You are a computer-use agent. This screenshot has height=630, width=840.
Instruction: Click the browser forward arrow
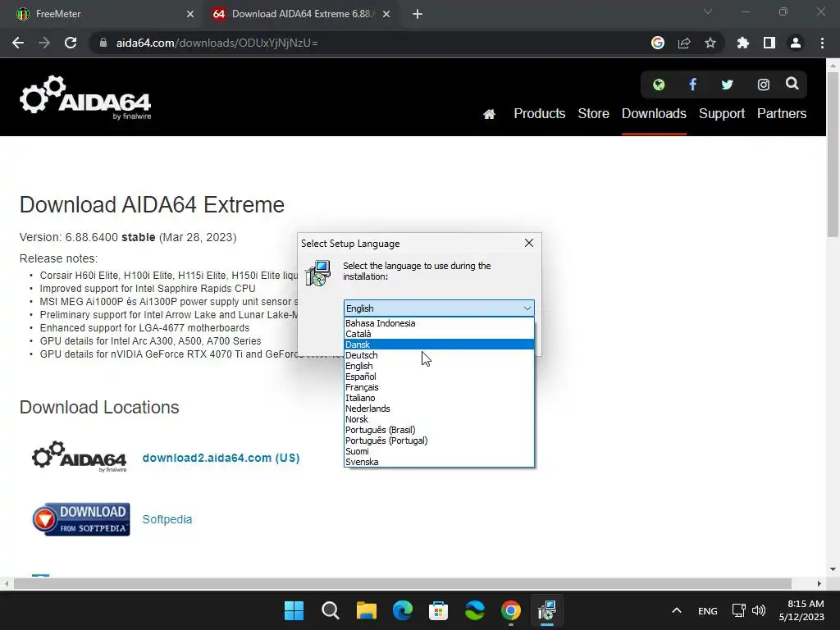point(44,43)
